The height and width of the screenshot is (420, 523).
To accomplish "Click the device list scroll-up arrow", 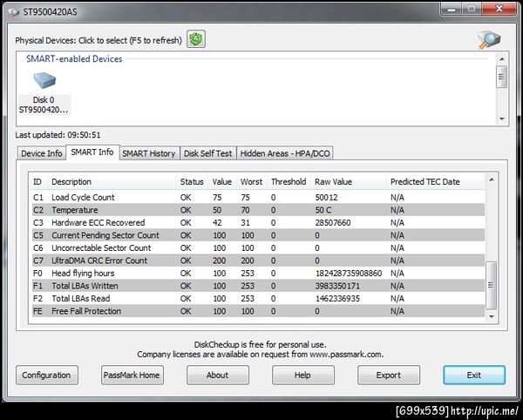I will pos(502,59).
